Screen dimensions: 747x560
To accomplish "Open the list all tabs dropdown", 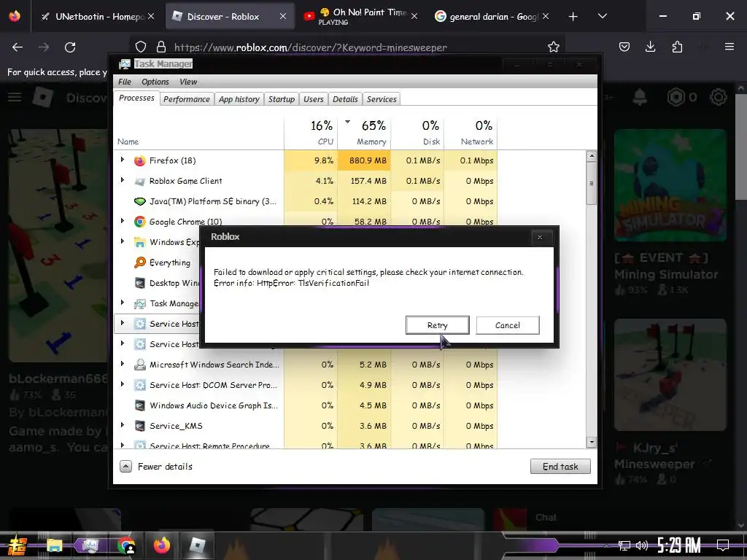I will (602, 16).
